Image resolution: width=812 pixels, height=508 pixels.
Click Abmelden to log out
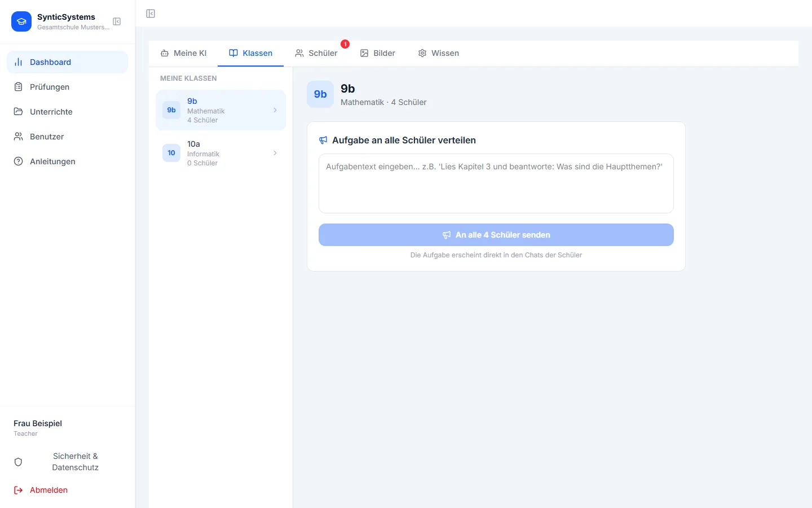(x=68, y=490)
